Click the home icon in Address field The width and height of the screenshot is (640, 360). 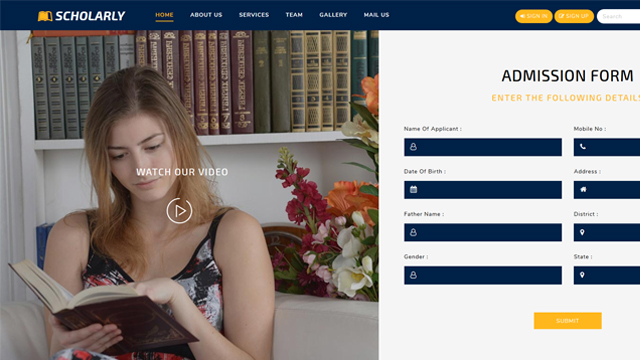click(583, 189)
